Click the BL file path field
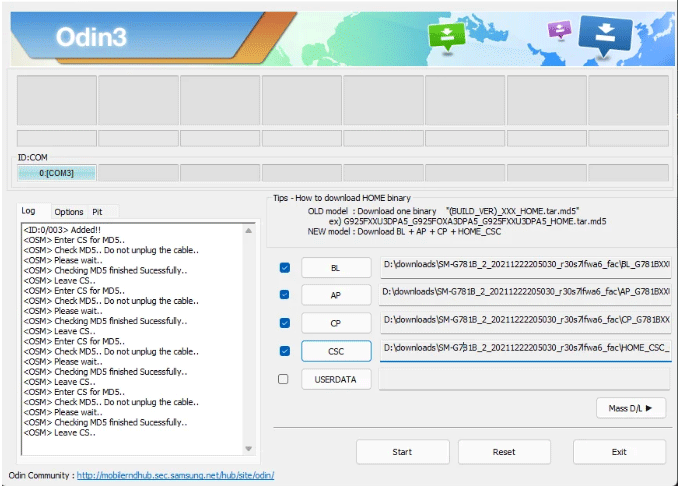The image size is (679, 486). (525, 267)
